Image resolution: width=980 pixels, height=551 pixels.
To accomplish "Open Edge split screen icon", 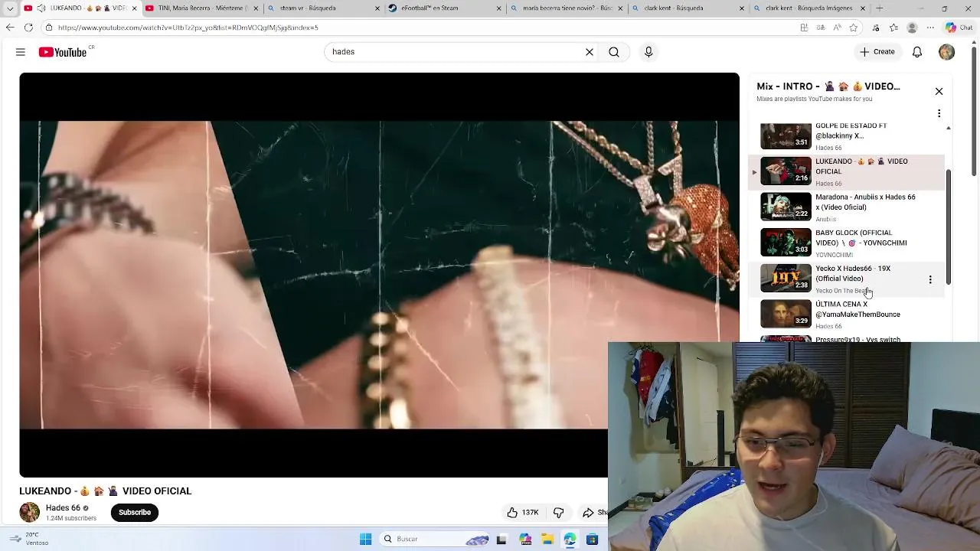I will (804, 28).
